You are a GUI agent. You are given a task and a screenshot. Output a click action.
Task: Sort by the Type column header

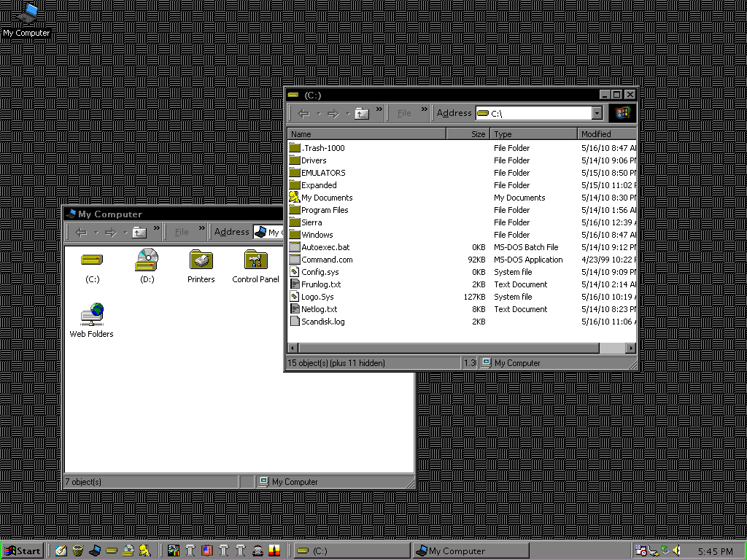[x=533, y=134]
